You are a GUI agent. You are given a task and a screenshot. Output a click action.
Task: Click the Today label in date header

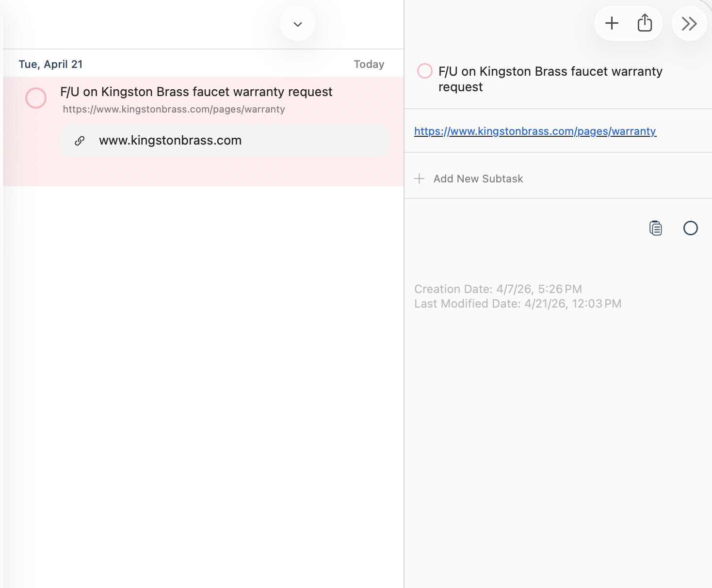tap(369, 64)
